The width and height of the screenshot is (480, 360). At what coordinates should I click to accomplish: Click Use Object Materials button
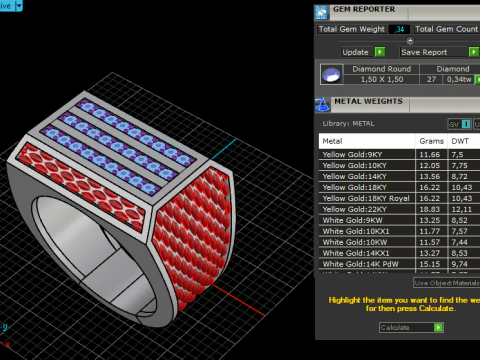447,283
